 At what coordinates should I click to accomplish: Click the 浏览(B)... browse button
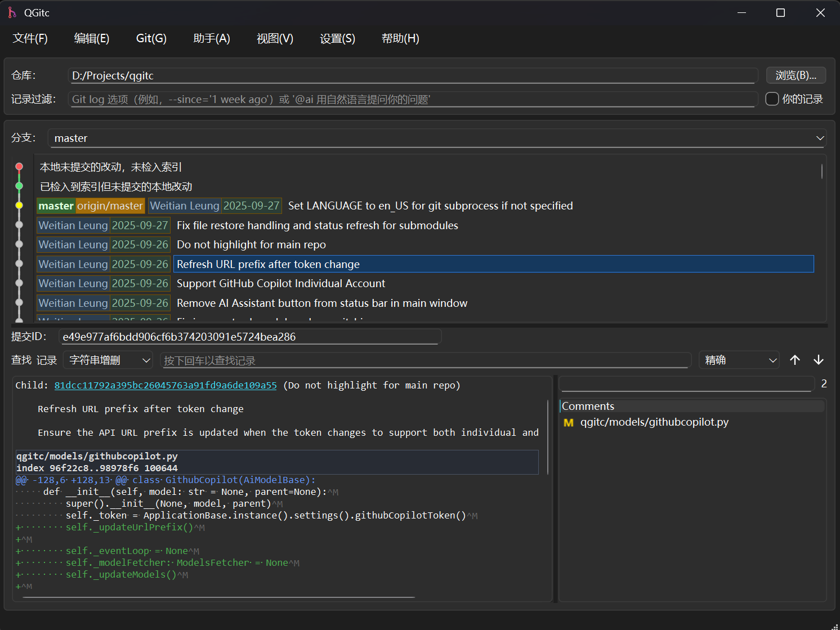click(x=795, y=75)
